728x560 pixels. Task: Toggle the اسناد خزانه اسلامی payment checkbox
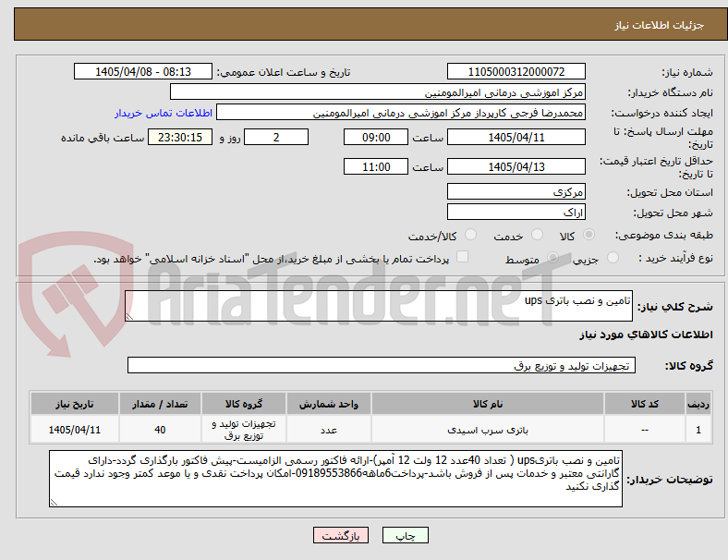[x=463, y=257]
